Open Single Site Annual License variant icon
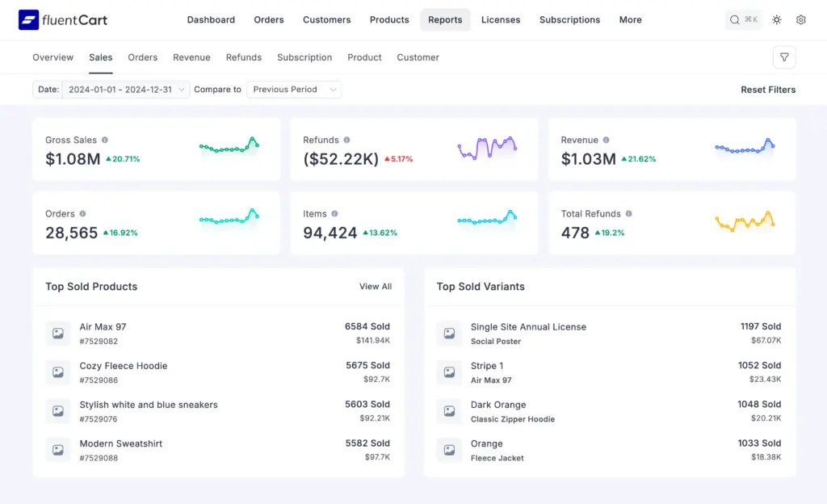 (449, 333)
